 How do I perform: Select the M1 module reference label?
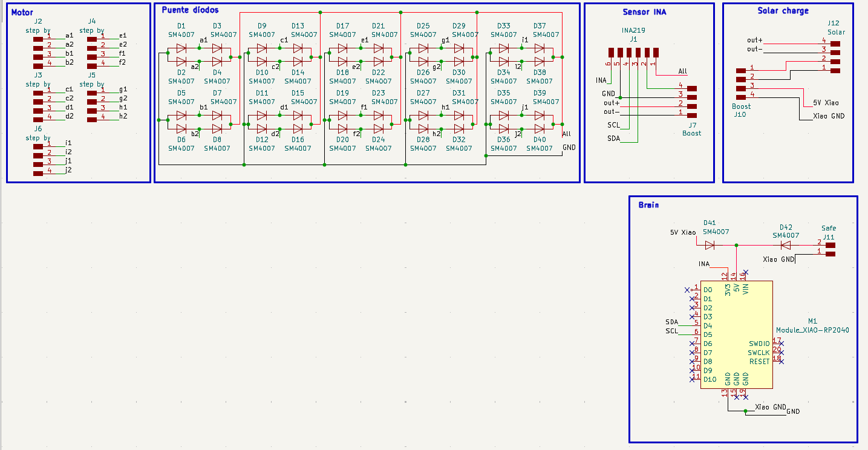[812, 321]
